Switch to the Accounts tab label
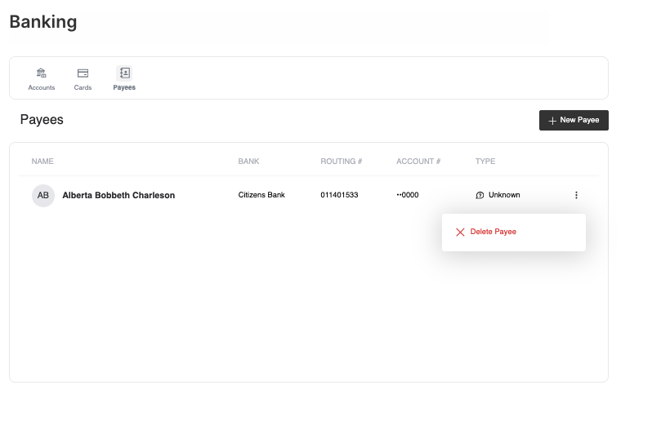The height and width of the screenshot is (434, 670). [x=41, y=88]
